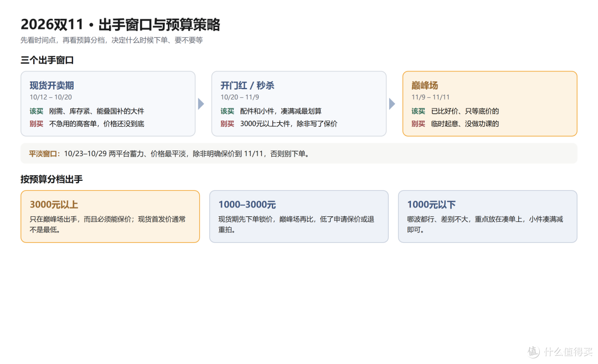Select the text "已比好价、只等底价的"
Screen dimensions: 598x364
(465, 111)
